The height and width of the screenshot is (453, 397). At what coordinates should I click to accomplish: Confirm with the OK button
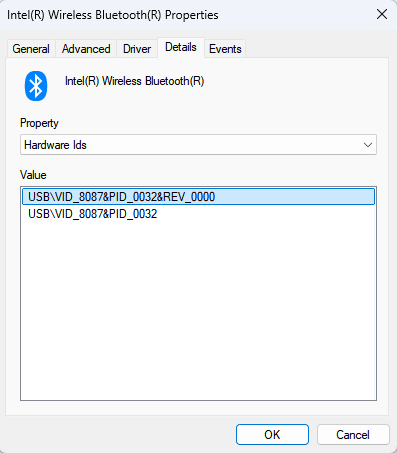[272, 434]
